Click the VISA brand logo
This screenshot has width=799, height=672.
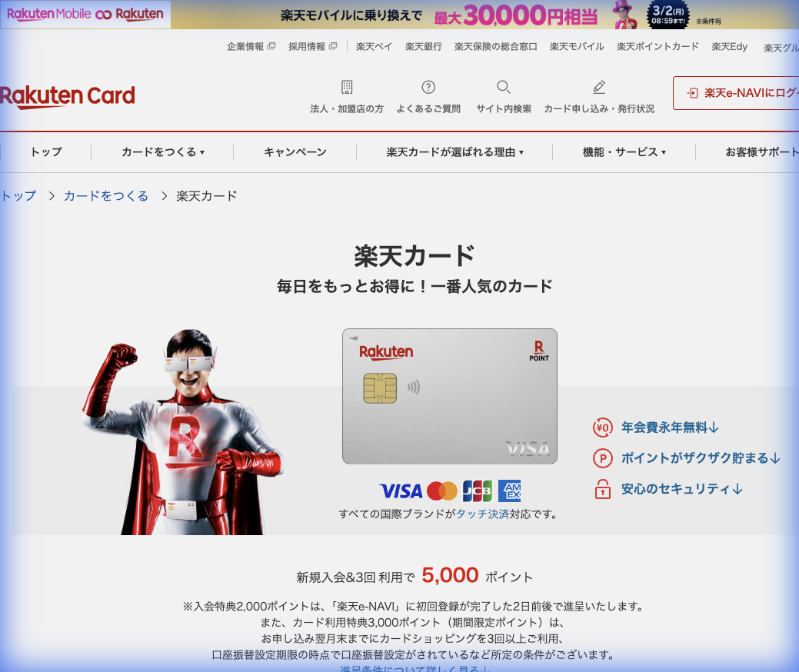click(x=401, y=491)
